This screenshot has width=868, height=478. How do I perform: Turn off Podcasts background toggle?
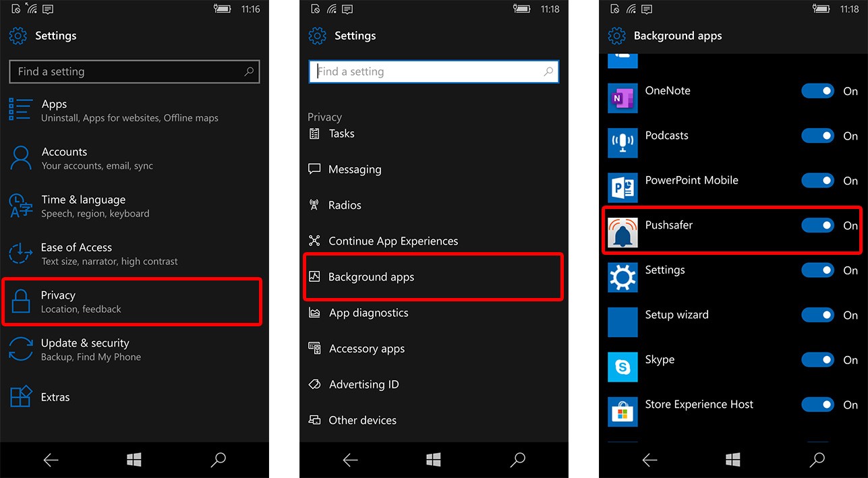click(818, 136)
